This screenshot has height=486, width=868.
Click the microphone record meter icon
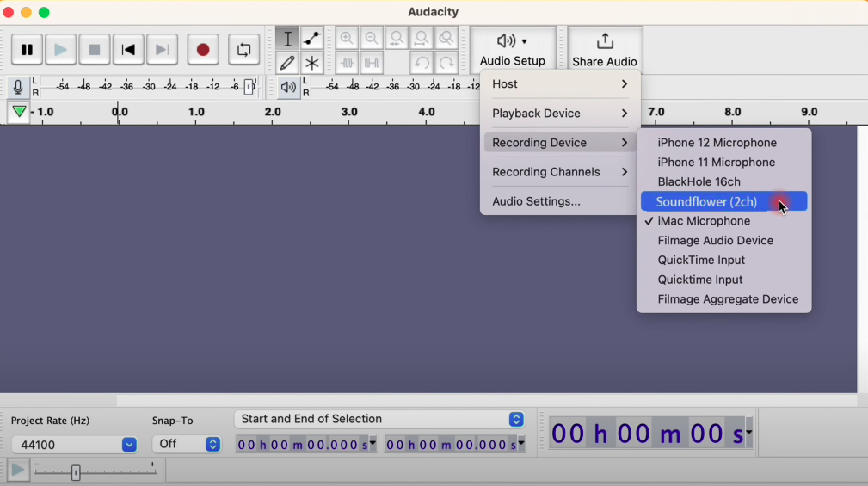(17, 87)
